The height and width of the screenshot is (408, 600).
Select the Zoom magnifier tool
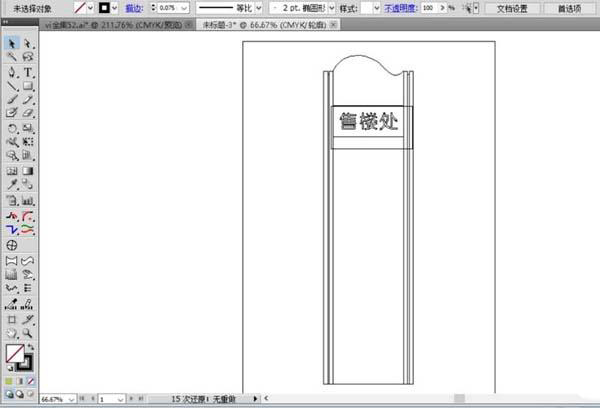click(28, 333)
